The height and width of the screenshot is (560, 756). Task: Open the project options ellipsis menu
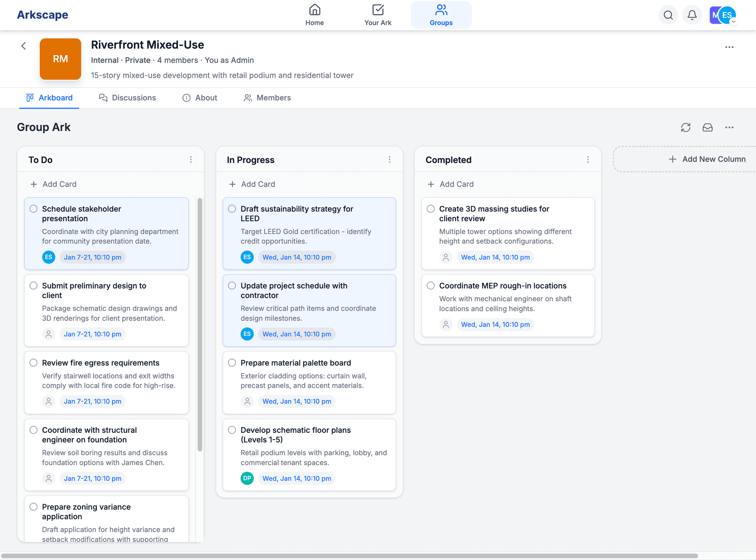(x=729, y=47)
